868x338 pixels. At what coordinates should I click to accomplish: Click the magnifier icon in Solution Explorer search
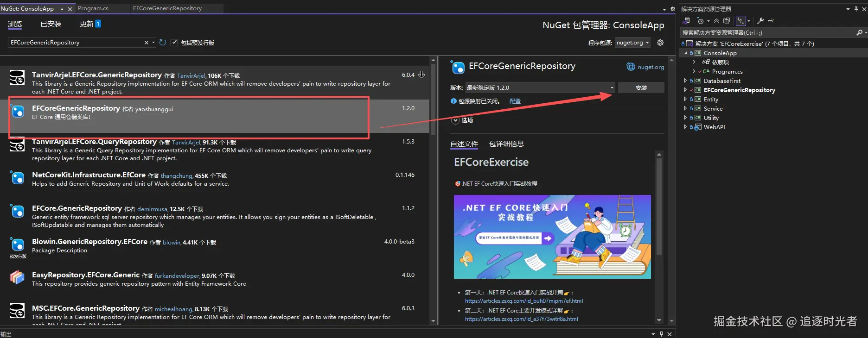[859, 32]
